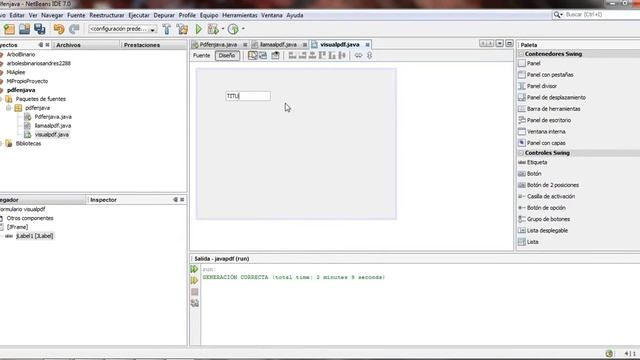Open the Profile Project dropdown arrow
This screenshot has height=360, width=640.
tap(243, 29)
